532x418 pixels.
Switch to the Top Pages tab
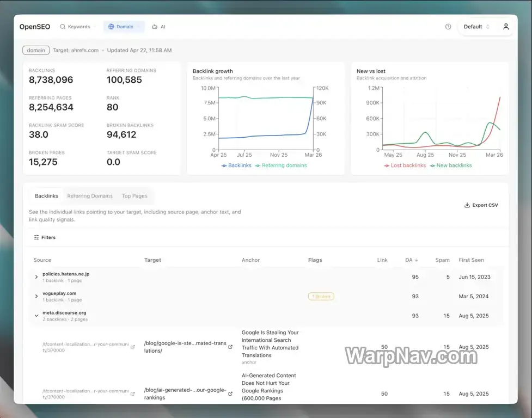point(134,196)
